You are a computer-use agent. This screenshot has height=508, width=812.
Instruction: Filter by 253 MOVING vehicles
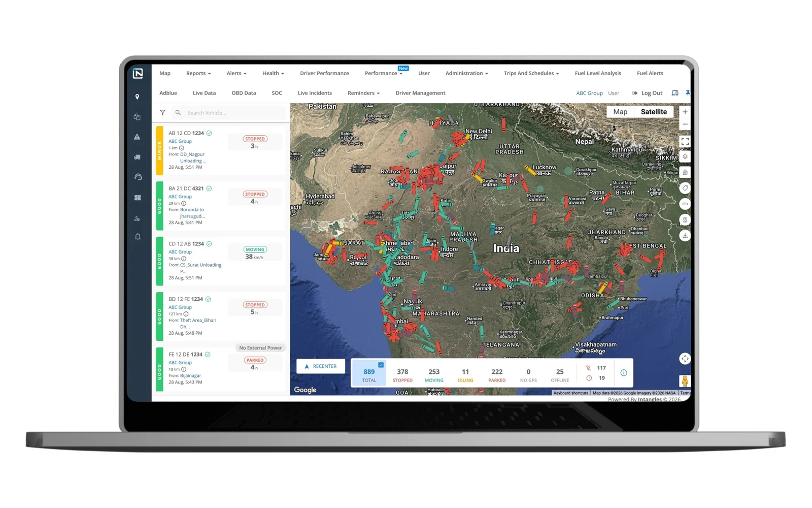(434, 375)
